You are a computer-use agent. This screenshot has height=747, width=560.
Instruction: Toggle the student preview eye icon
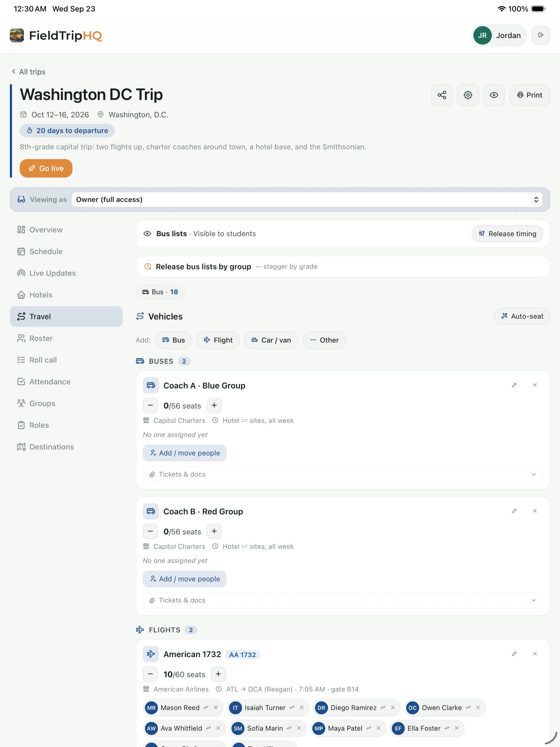(x=494, y=95)
